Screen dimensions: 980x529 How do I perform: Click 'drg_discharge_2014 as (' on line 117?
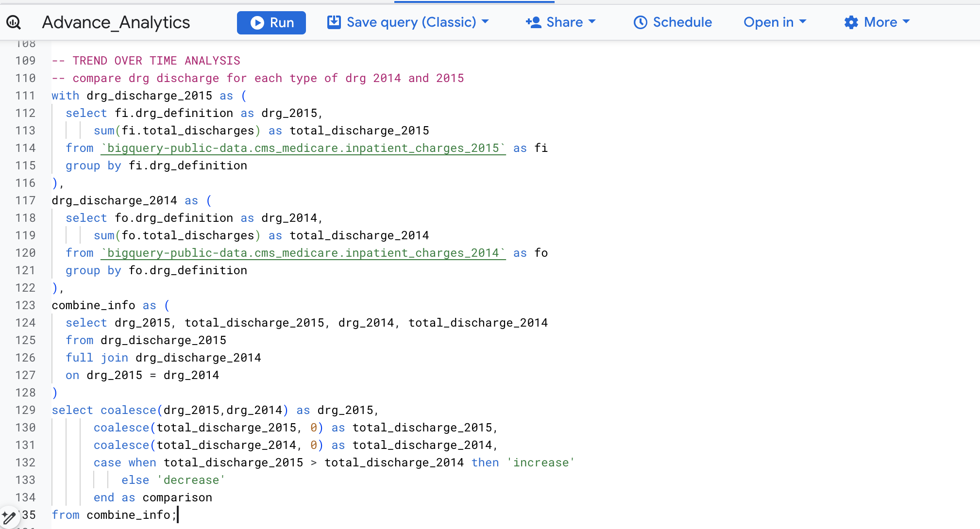point(132,200)
